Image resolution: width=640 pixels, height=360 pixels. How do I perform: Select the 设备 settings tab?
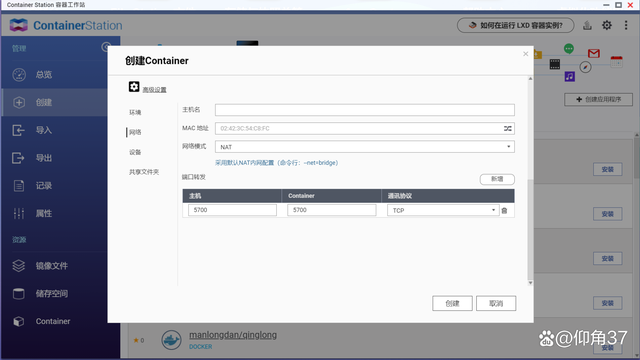[135, 152]
